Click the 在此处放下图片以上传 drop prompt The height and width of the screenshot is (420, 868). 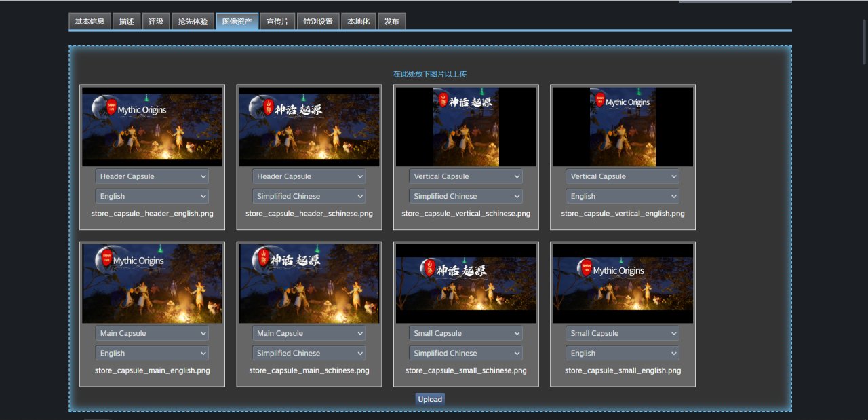pyautogui.click(x=430, y=74)
